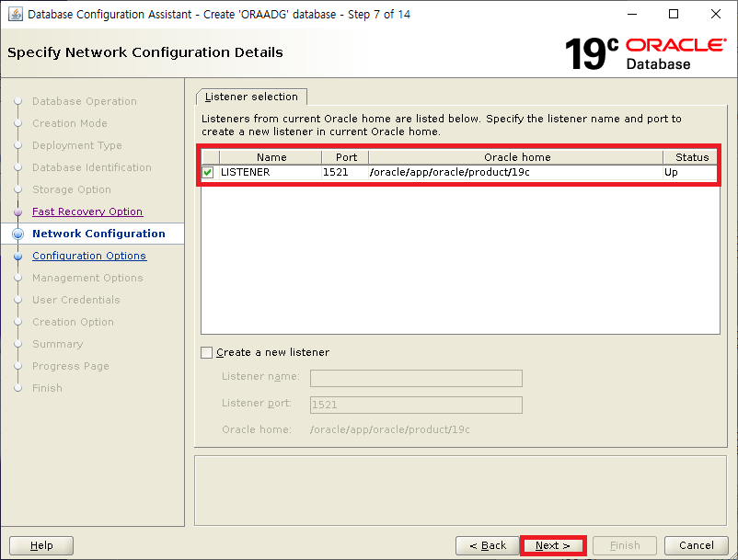Select the LISTENER name cell

point(271,172)
